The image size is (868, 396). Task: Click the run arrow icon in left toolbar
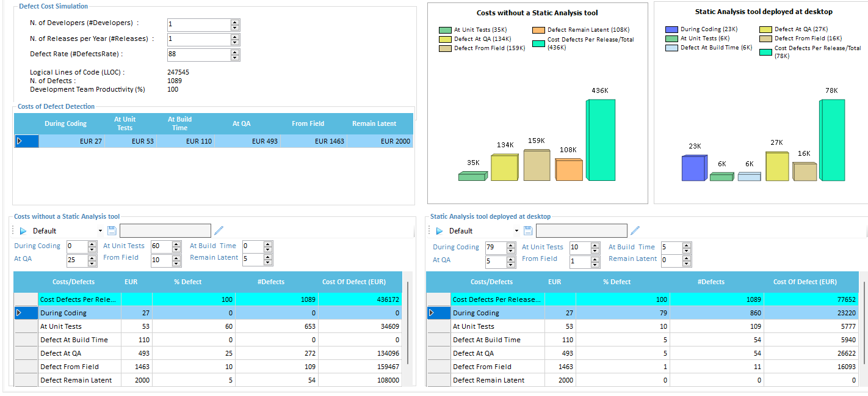(23, 231)
